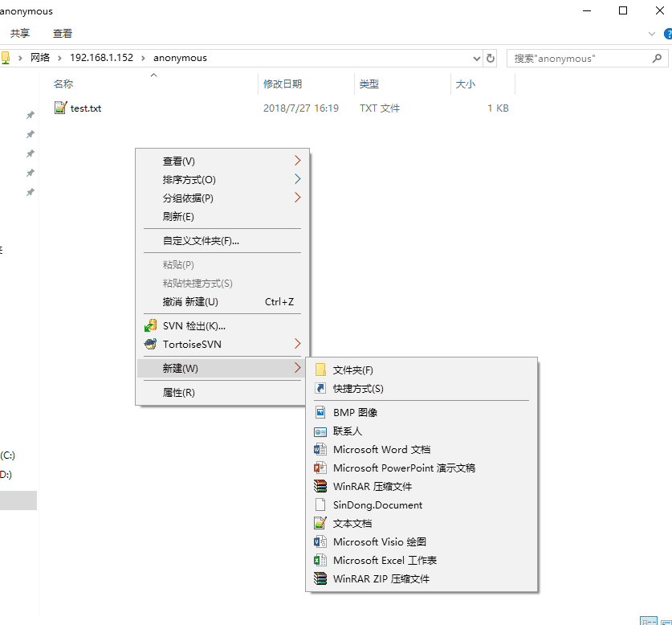
Task: Select the test.txt file name
Action: 86,108
